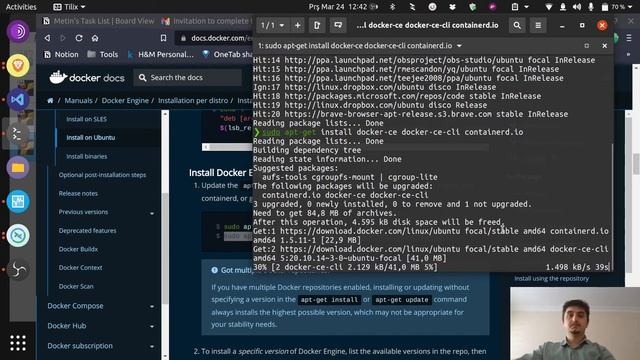Focus the Search the docs field
640x360 pixels.
tap(188, 78)
